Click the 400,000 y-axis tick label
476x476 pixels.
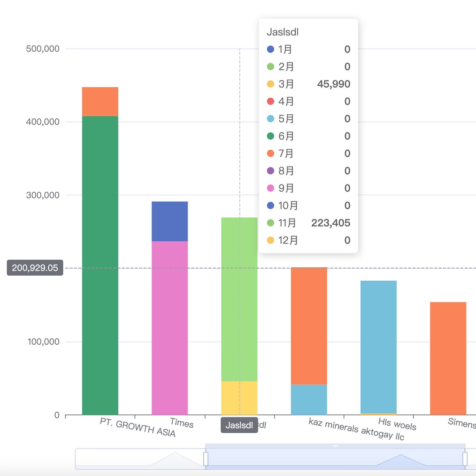43,122
